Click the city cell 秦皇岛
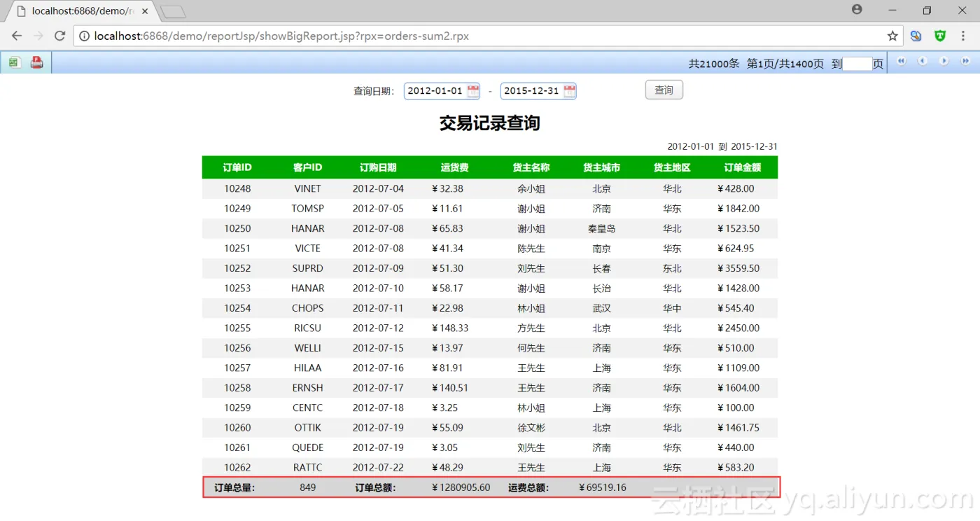Viewport: 980px width, 521px height. point(601,228)
